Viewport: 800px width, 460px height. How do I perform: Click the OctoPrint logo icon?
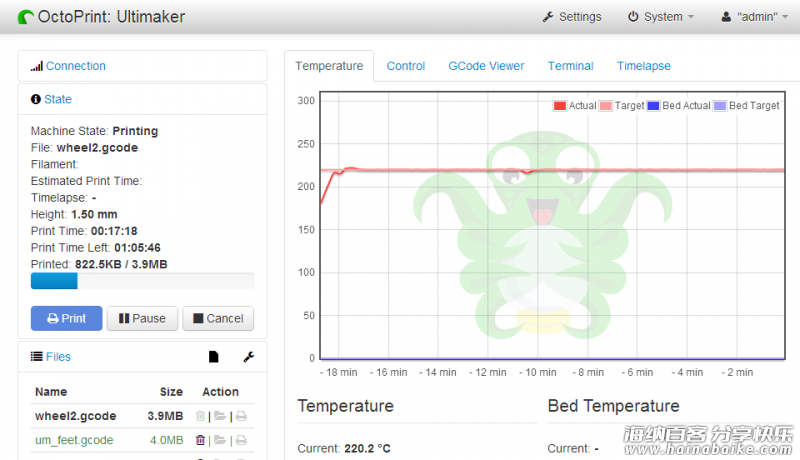(x=26, y=17)
